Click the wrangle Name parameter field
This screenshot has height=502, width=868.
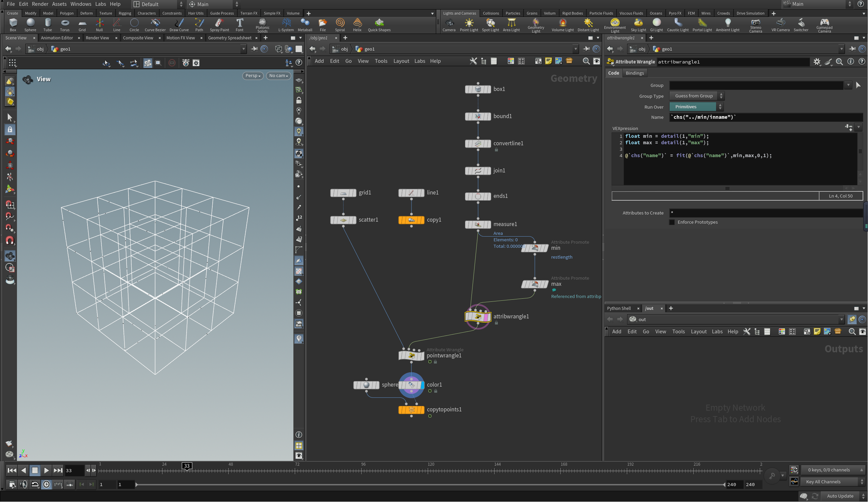tap(766, 117)
